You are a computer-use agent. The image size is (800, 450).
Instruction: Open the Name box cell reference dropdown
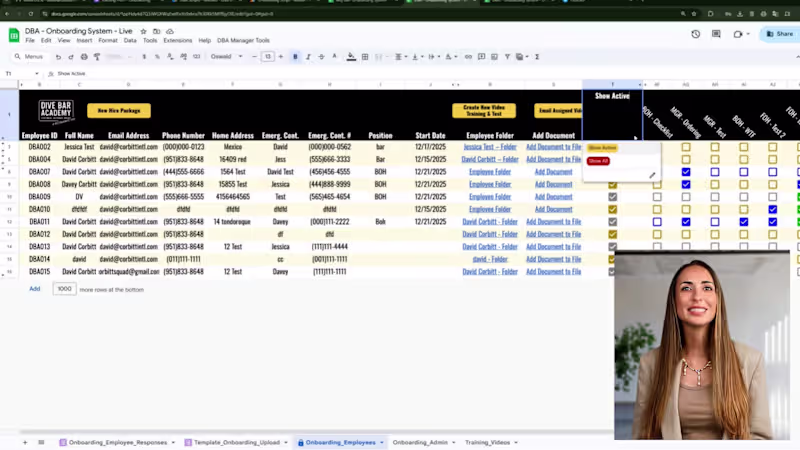[37, 73]
